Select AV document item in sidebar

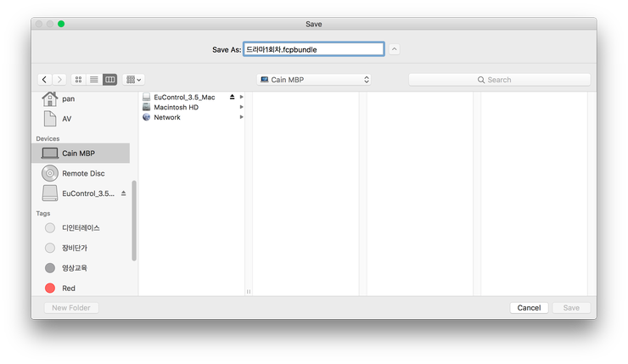(80, 119)
